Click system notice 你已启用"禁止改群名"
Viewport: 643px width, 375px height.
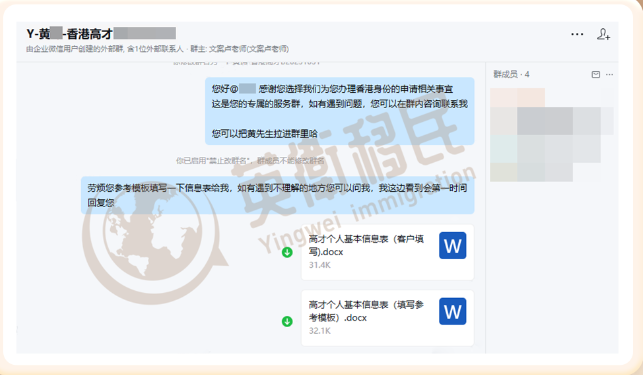tap(250, 161)
